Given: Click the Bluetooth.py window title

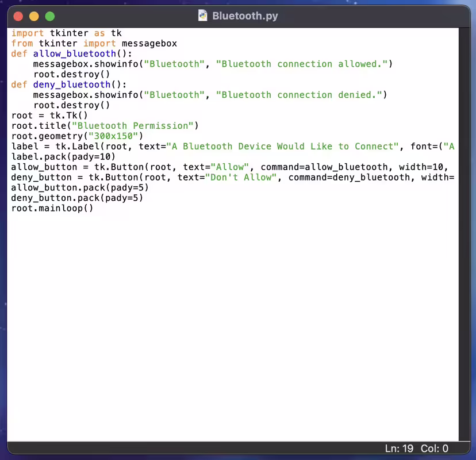Looking at the screenshot, I should 245,16.
